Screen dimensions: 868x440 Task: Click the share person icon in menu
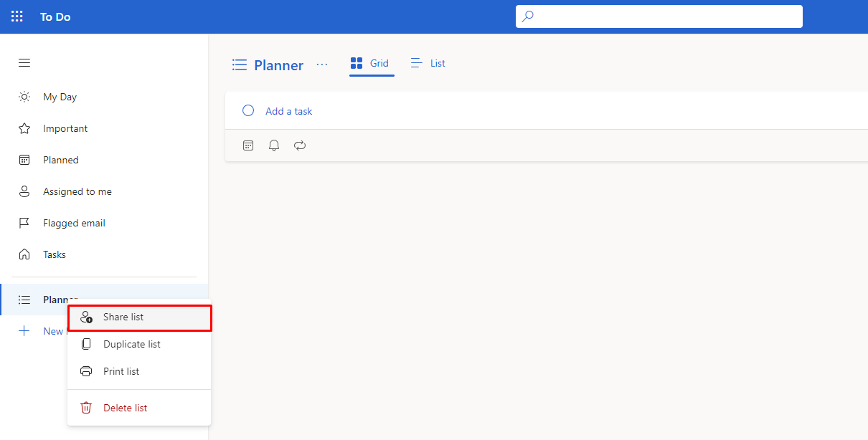[86, 317]
